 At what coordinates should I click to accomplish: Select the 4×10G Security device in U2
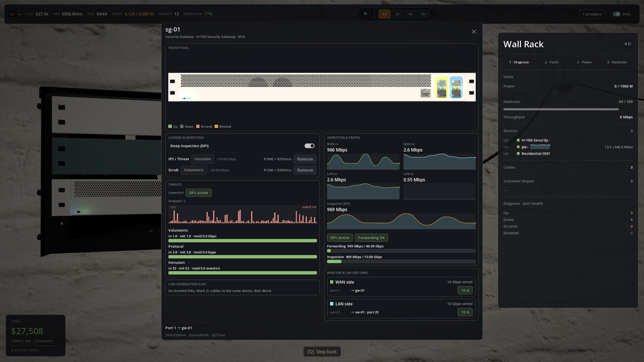coord(568,140)
